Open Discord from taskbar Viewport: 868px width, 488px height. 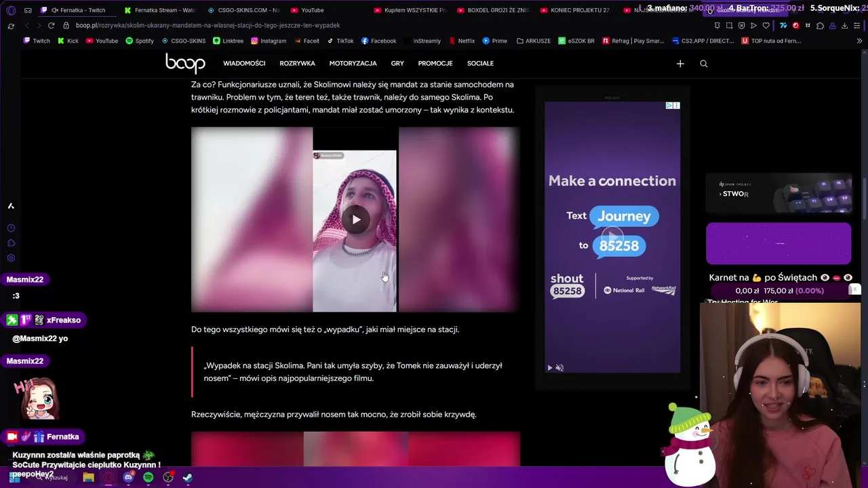click(128, 477)
